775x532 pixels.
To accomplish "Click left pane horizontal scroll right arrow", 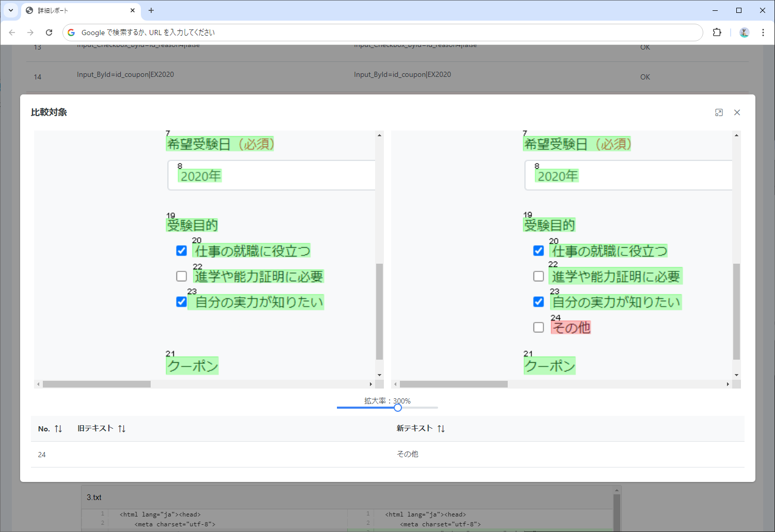I will click(371, 384).
